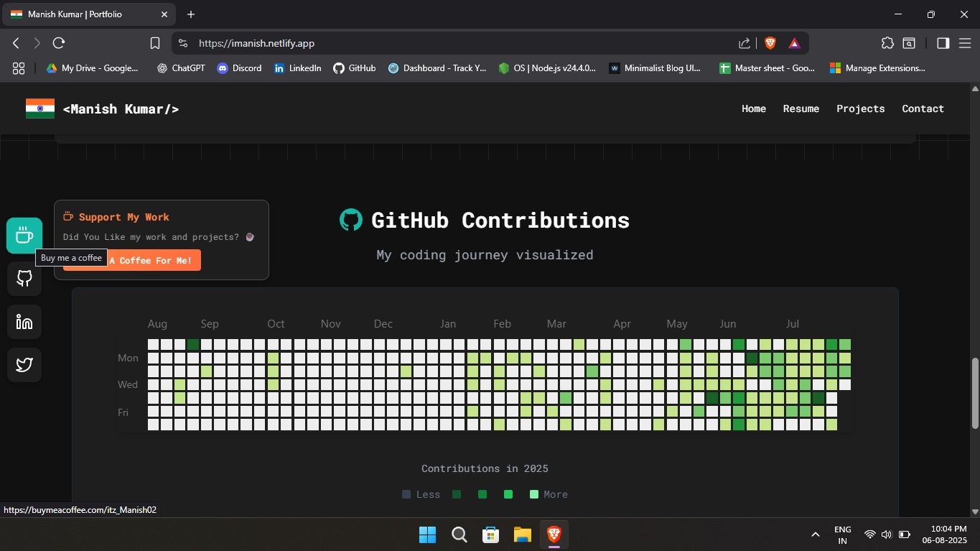Open the ChatGPT bookmark
This screenshot has height=551, width=980.
[182, 68]
